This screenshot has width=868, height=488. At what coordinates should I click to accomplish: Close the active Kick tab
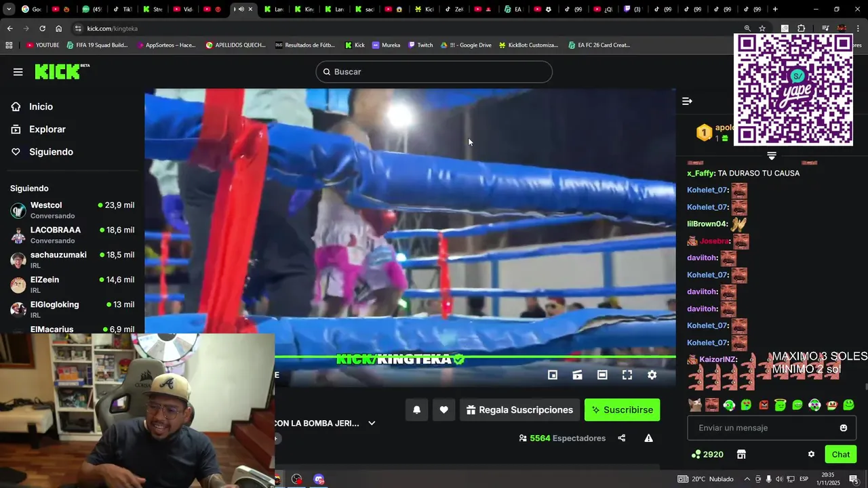251,9
